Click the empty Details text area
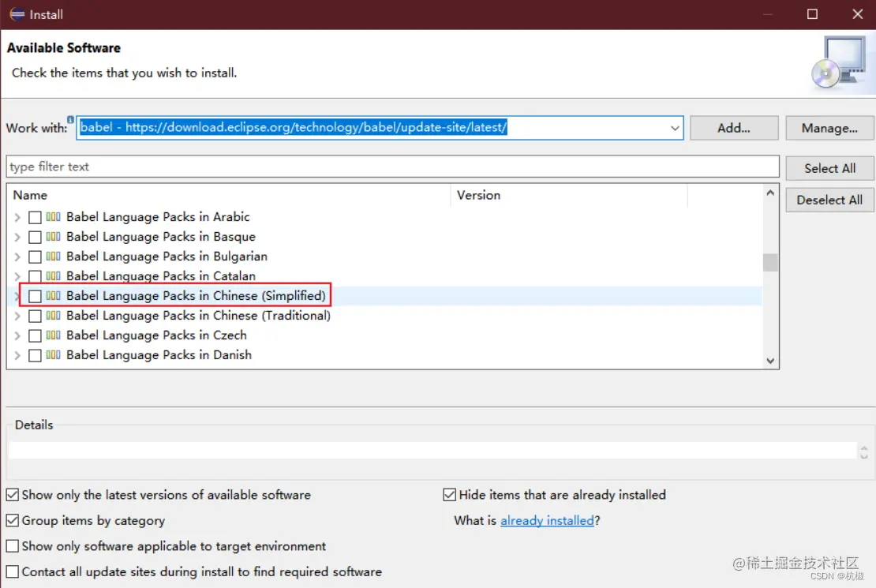This screenshot has height=588, width=876. (x=432, y=451)
